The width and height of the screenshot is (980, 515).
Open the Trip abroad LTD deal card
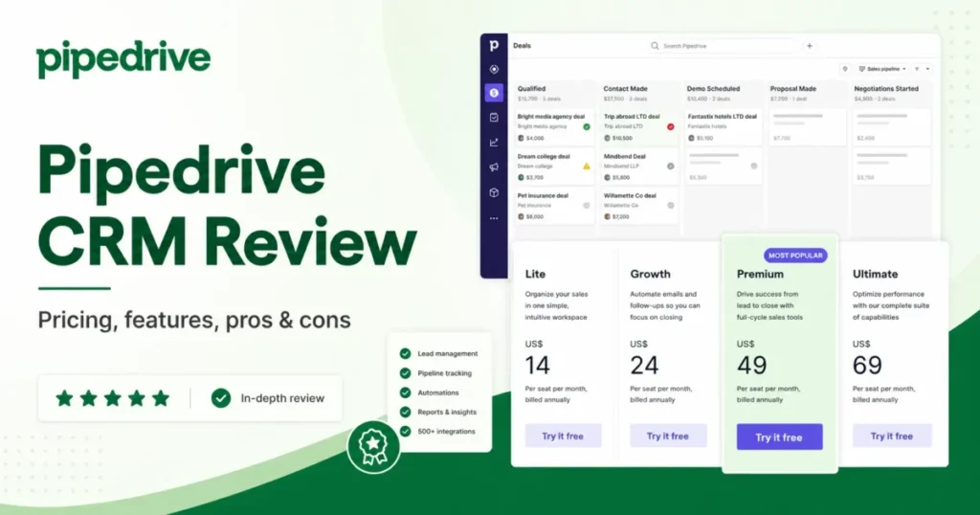tap(639, 127)
